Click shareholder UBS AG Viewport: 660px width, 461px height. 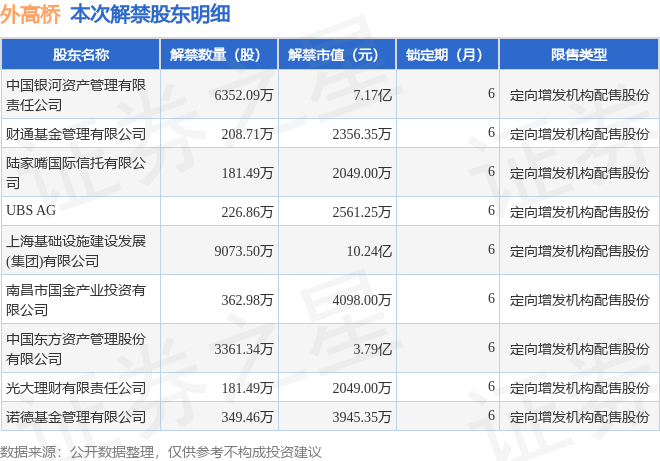31,210
